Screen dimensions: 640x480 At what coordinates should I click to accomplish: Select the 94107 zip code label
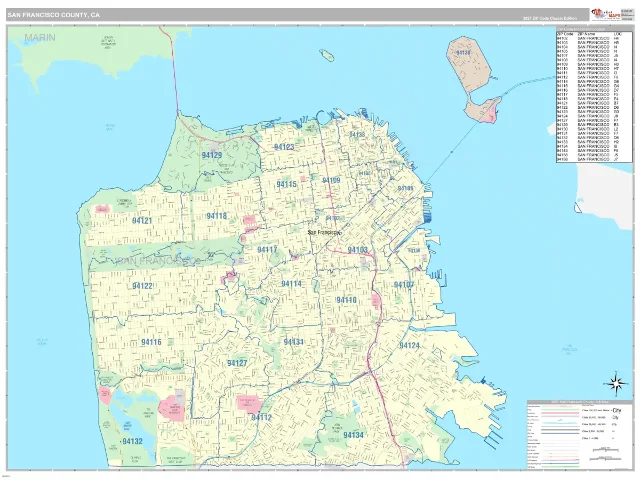pyautogui.click(x=404, y=284)
